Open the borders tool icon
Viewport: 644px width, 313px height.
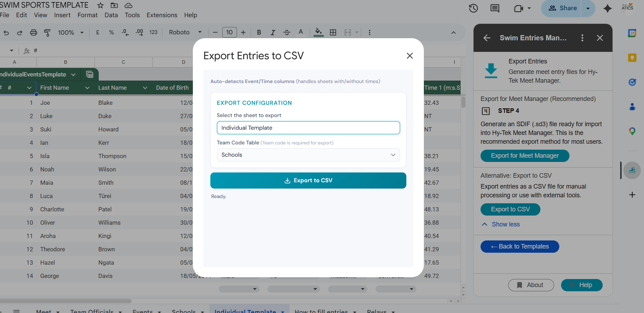click(x=333, y=33)
